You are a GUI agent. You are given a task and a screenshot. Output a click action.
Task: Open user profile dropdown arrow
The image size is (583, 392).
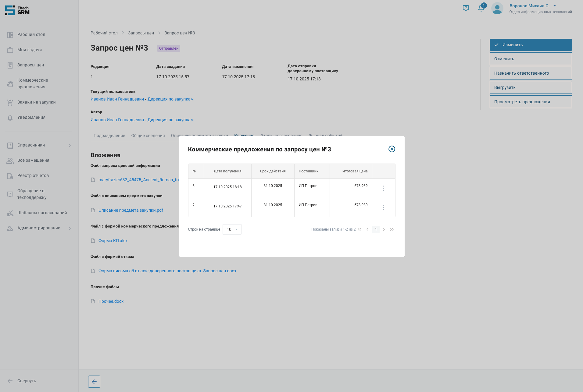point(555,6)
